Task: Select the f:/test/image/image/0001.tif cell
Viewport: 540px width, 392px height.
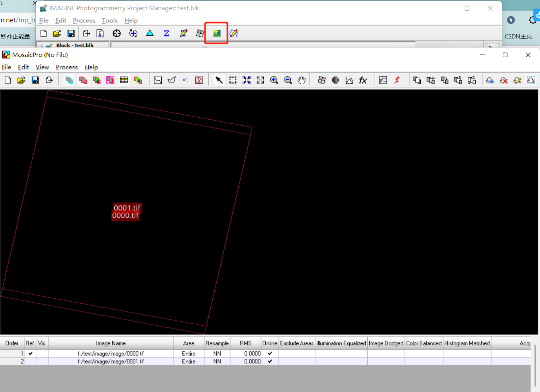Action: tap(111, 361)
